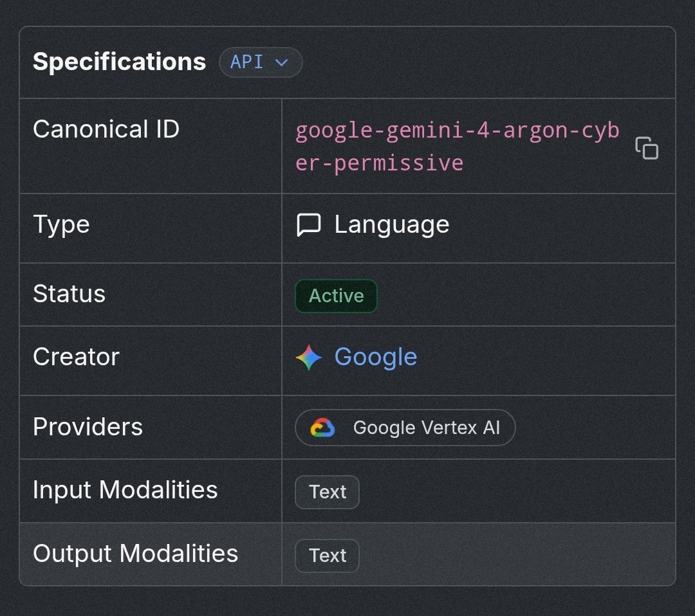Click the Canonical ID label
Image resolution: width=695 pixels, height=616 pixels.
coord(106,129)
